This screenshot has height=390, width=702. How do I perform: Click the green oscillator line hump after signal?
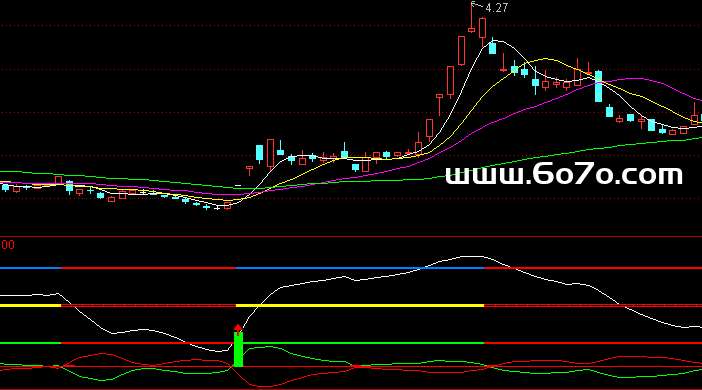click(x=266, y=347)
